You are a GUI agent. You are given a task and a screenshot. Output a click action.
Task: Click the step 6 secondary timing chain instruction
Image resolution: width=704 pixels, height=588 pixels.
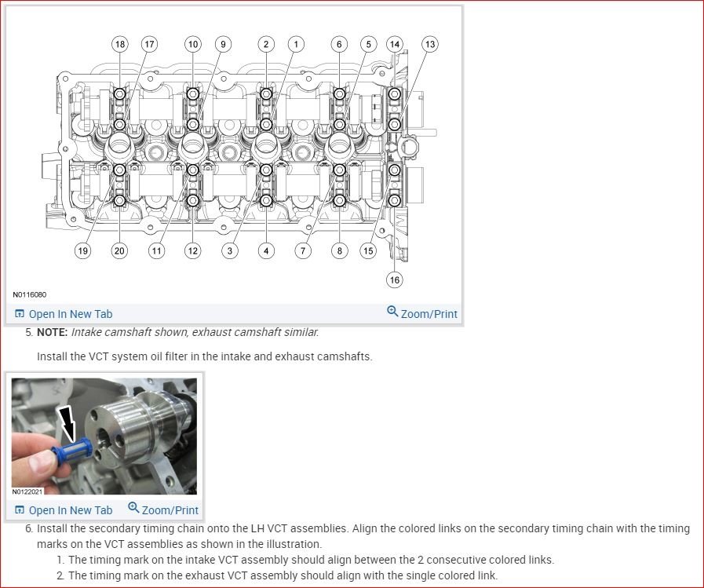(x=363, y=536)
